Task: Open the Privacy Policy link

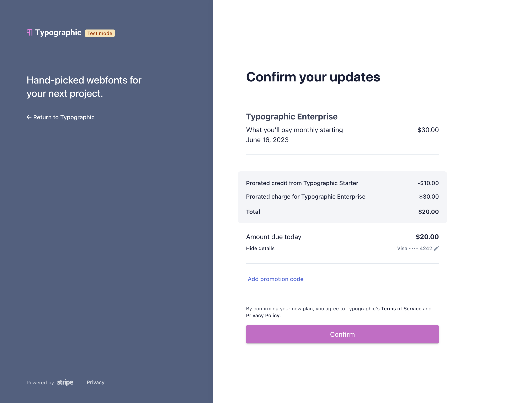Action: (x=263, y=316)
